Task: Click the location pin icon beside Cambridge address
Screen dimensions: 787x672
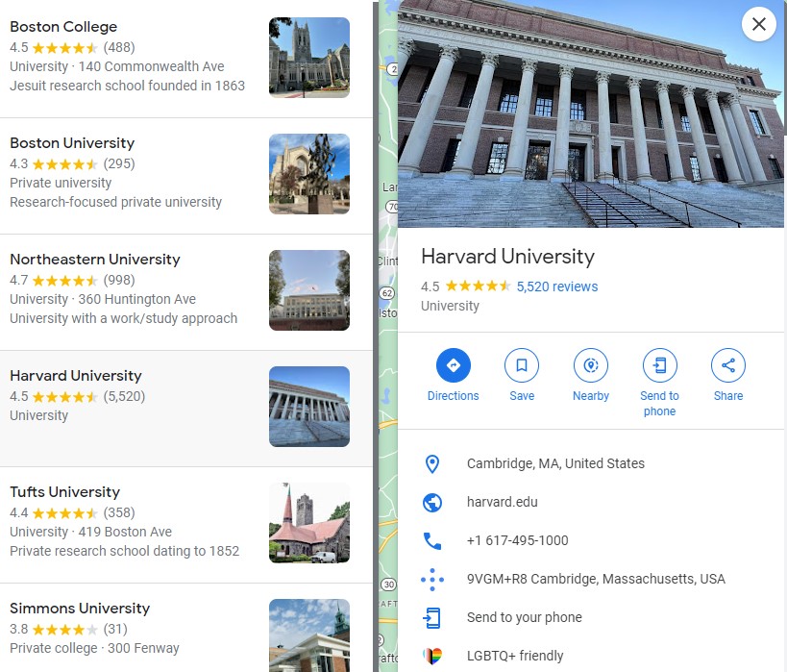Action: pyautogui.click(x=432, y=463)
